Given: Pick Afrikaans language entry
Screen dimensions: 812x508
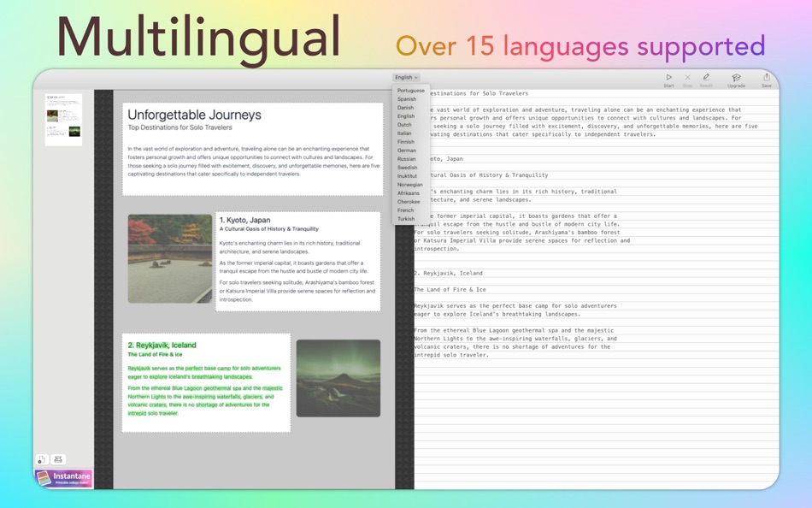Looking at the screenshot, I should tap(408, 193).
